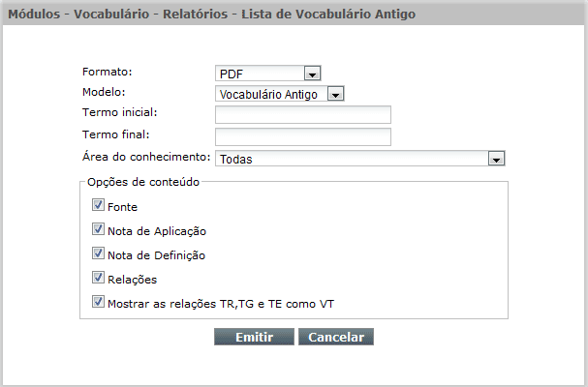Focus the Termo final text field

click(303, 136)
